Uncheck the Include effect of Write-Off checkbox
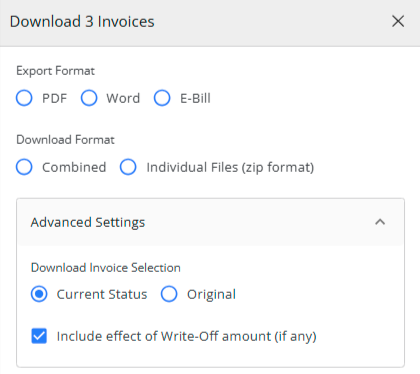 (x=39, y=336)
